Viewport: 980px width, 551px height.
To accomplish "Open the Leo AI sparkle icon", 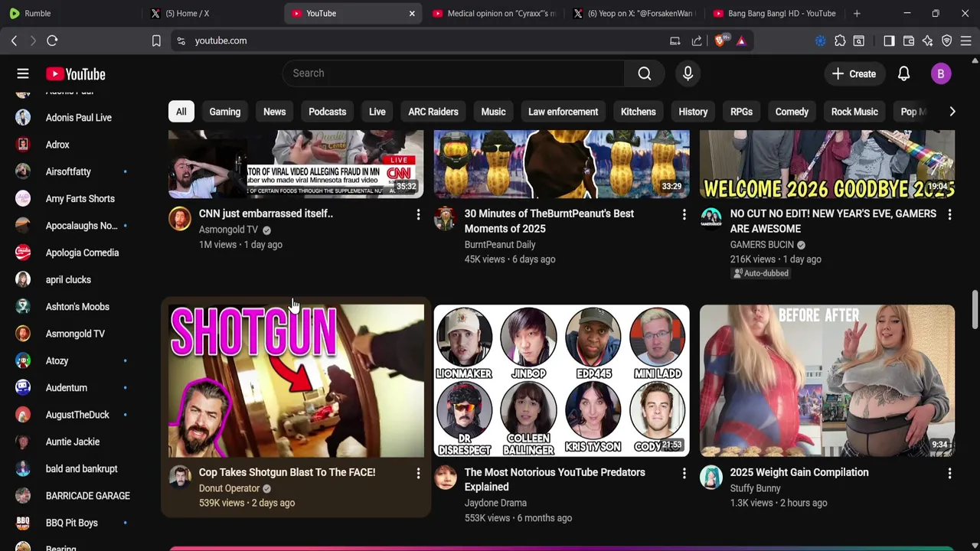I will click(x=927, y=41).
